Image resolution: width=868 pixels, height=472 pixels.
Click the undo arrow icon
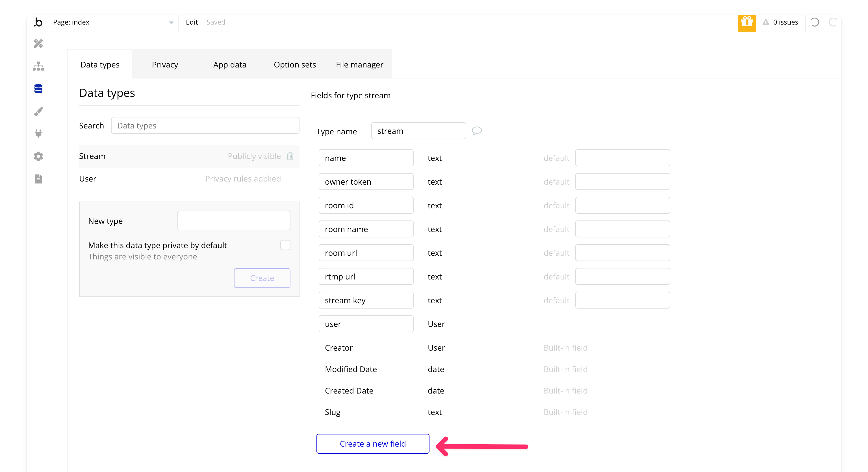[815, 22]
